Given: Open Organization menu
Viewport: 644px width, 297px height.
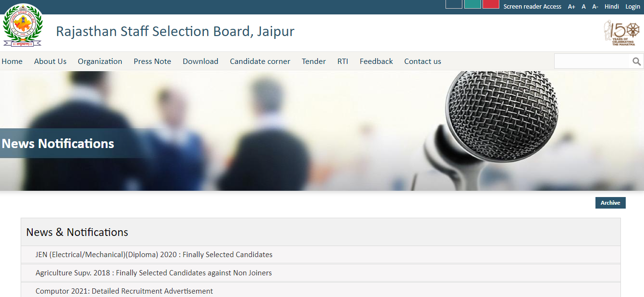Looking at the screenshot, I should point(100,62).
